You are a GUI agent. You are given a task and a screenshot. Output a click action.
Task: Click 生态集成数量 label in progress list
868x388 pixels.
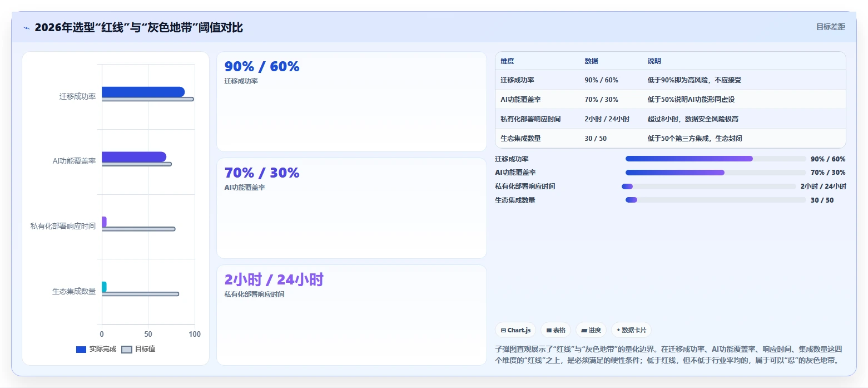click(515, 200)
